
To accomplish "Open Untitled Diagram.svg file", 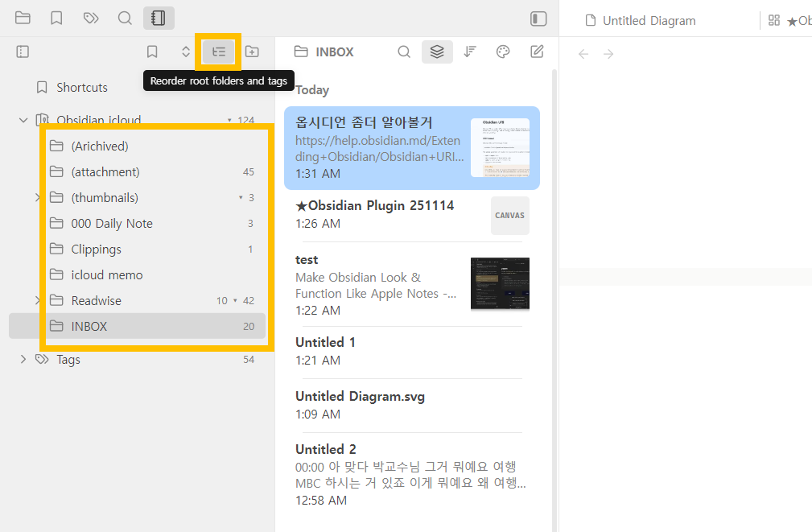I will point(412,405).
